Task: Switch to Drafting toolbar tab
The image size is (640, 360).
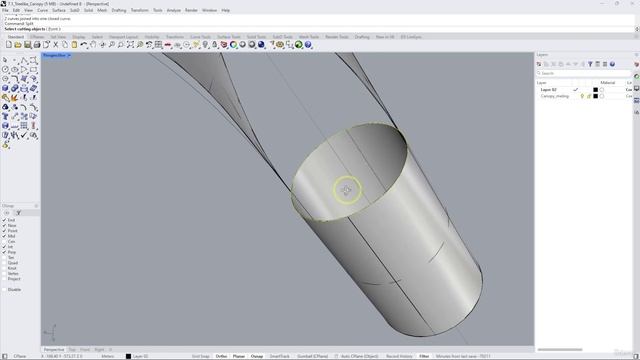Action: 362,37
